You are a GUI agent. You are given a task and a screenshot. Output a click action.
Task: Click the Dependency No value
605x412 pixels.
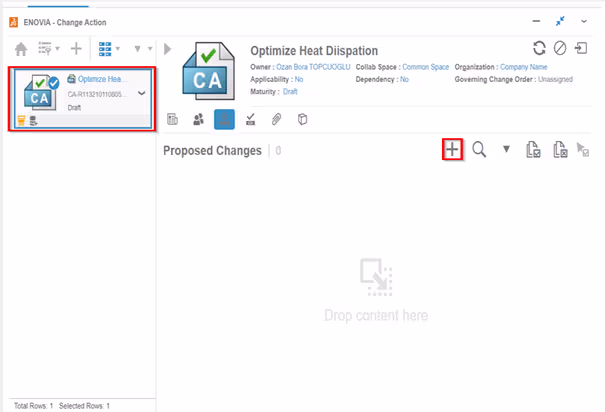tap(404, 79)
